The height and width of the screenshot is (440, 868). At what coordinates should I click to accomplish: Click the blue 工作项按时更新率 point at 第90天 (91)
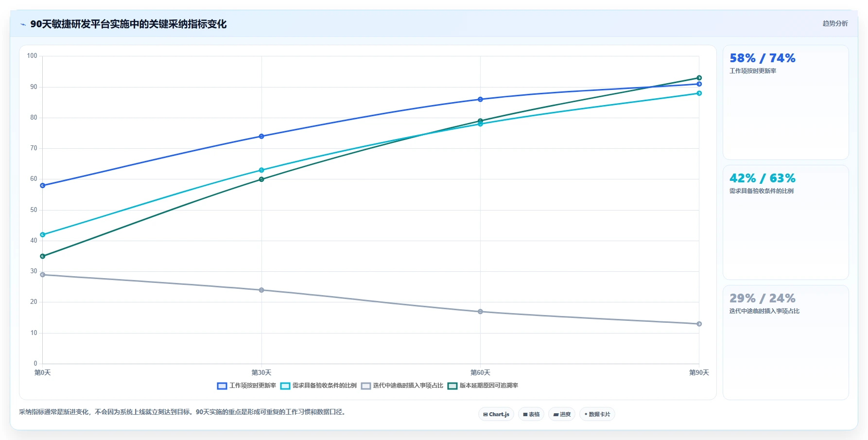[x=699, y=84]
